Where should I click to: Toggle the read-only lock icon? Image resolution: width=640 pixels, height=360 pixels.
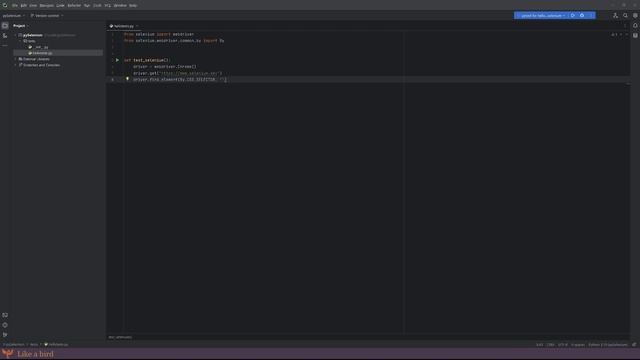(634, 345)
